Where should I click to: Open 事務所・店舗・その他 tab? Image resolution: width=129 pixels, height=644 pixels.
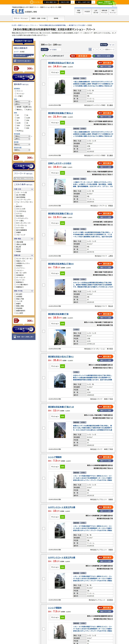click(x=38, y=18)
